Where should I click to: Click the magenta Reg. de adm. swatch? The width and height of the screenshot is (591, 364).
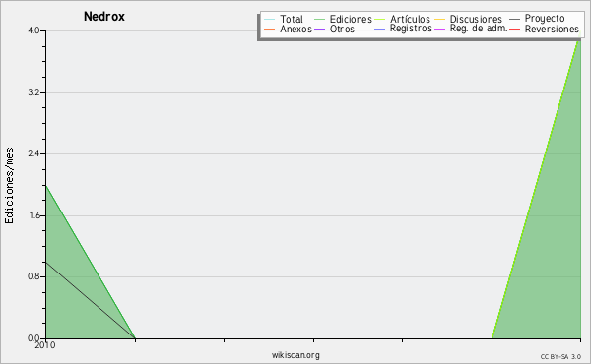click(x=439, y=29)
